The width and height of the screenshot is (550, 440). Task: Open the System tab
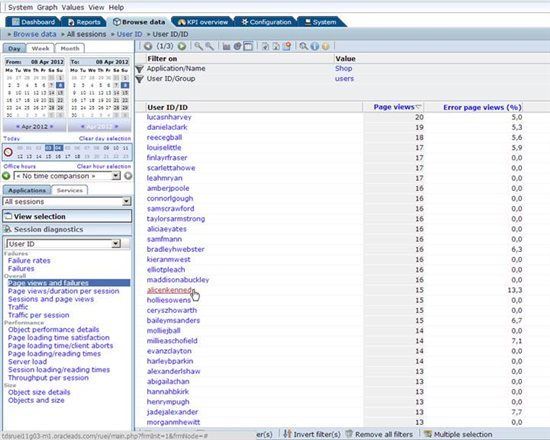click(x=321, y=22)
